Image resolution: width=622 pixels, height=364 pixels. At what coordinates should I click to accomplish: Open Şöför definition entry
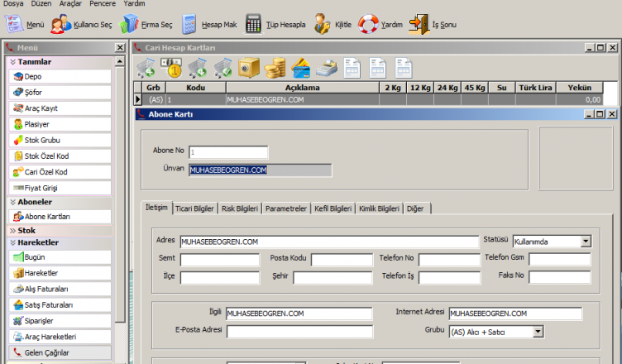pos(60,93)
